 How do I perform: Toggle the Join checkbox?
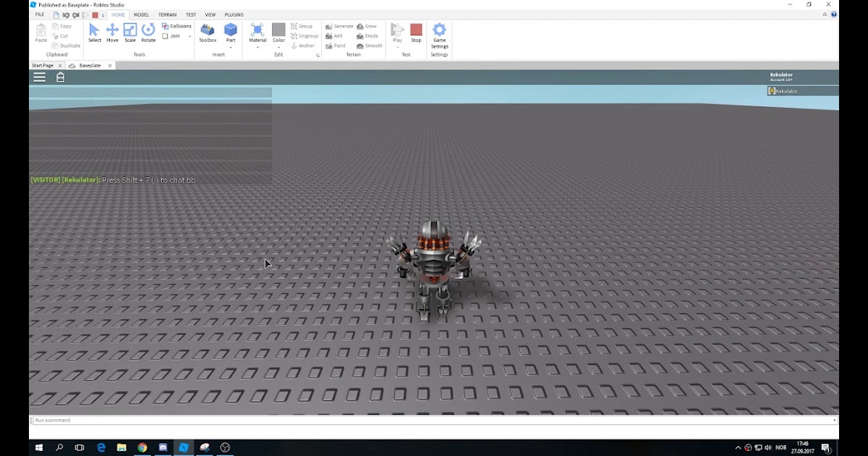tap(171, 35)
